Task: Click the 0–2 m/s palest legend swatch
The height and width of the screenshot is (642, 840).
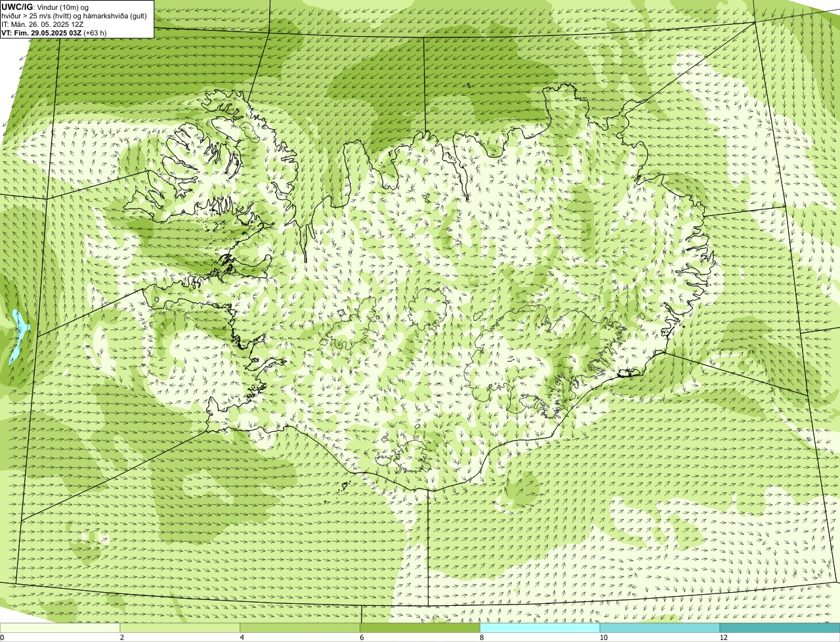Action: coord(60,628)
